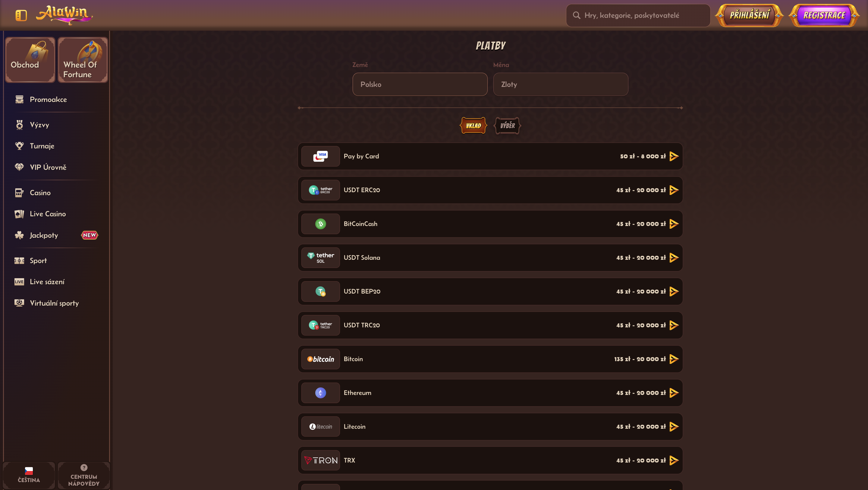The image size is (868, 490).
Task: Click the VIP Úrovně diamond icon
Action: [19, 167]
